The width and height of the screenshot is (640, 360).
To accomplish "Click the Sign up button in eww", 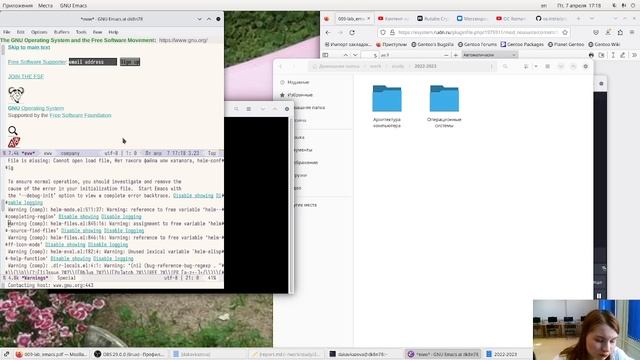I will (x=130, y=62).
